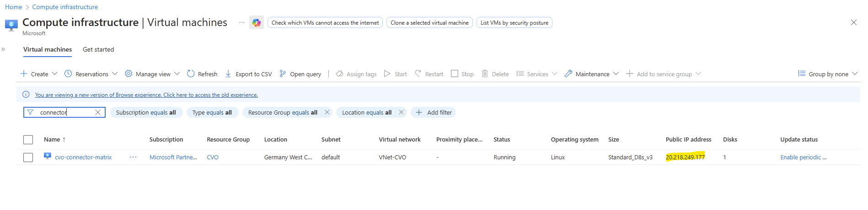Check the cvo-connector-matrix row checkbox
This screenshot has width=868, height=210.
pyautogui.click(x=28, y=157)
